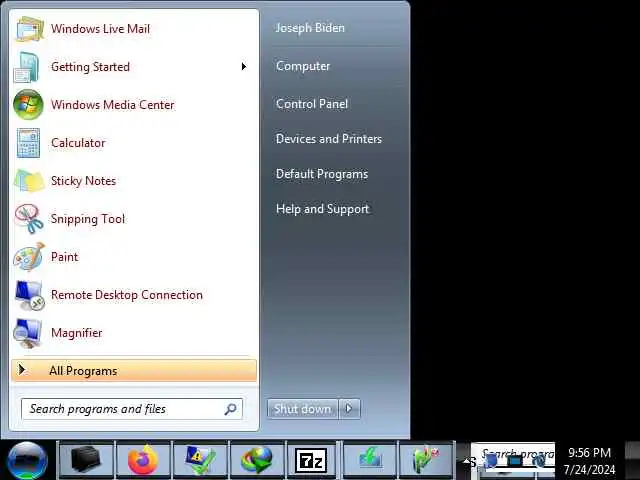
Task: Click the search magnifier icon
Action: (231, 409)
